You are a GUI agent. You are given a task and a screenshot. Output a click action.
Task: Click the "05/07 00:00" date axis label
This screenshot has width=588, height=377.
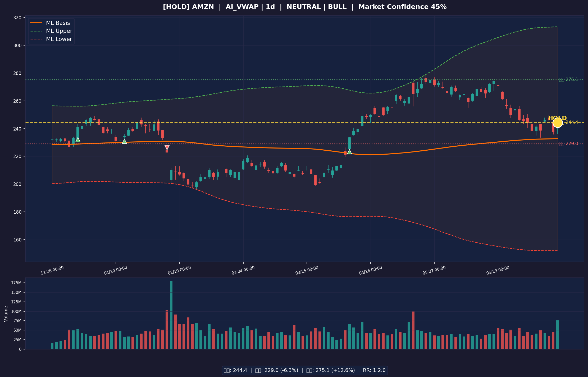434,270
